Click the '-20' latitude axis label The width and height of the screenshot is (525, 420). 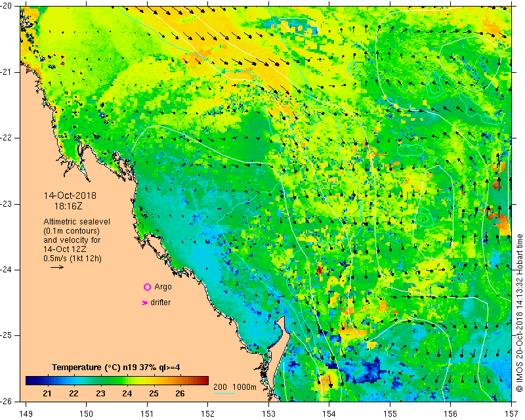coord(7,7)
